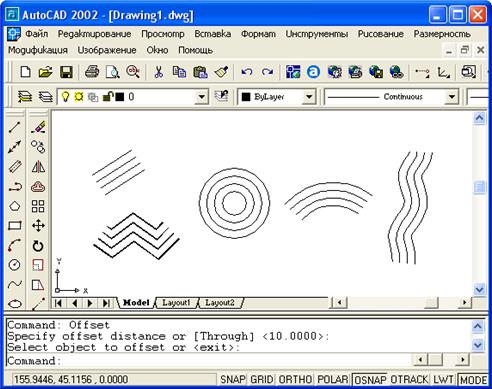Open the Модификация menu
Screen dimensions: 492x389
tap(38, 50)
